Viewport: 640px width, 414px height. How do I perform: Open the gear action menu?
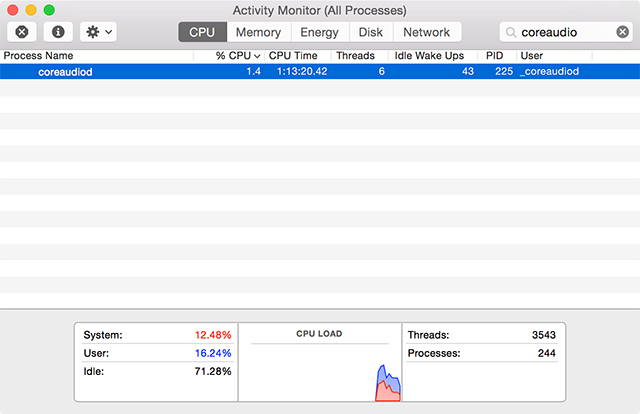click(x=98, y=32)
